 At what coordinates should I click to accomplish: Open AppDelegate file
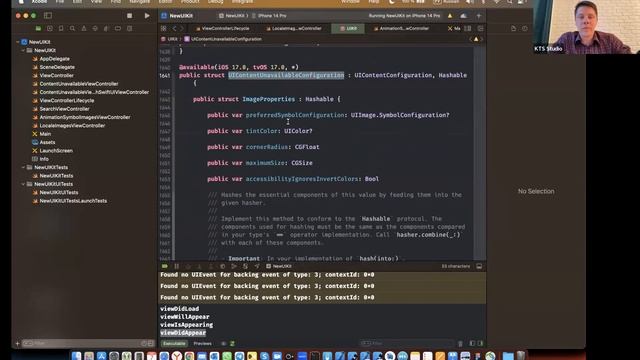(51, 59)
